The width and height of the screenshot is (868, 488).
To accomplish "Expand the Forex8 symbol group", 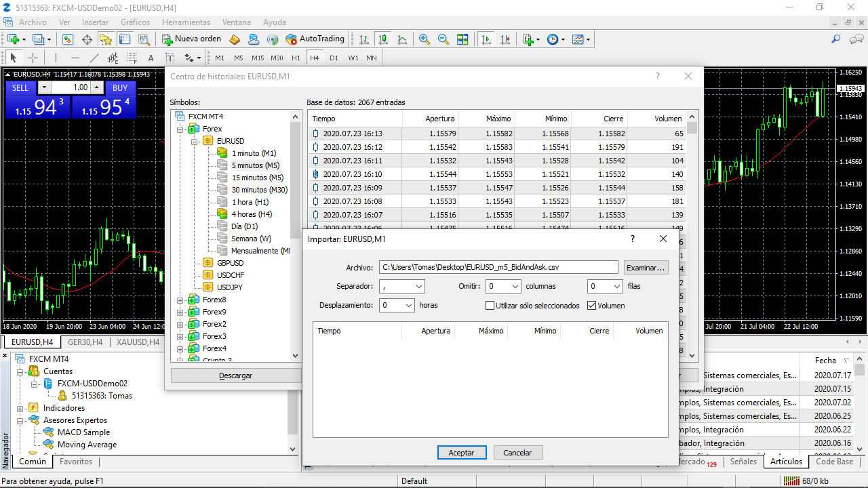I will [x=180, y=300].
